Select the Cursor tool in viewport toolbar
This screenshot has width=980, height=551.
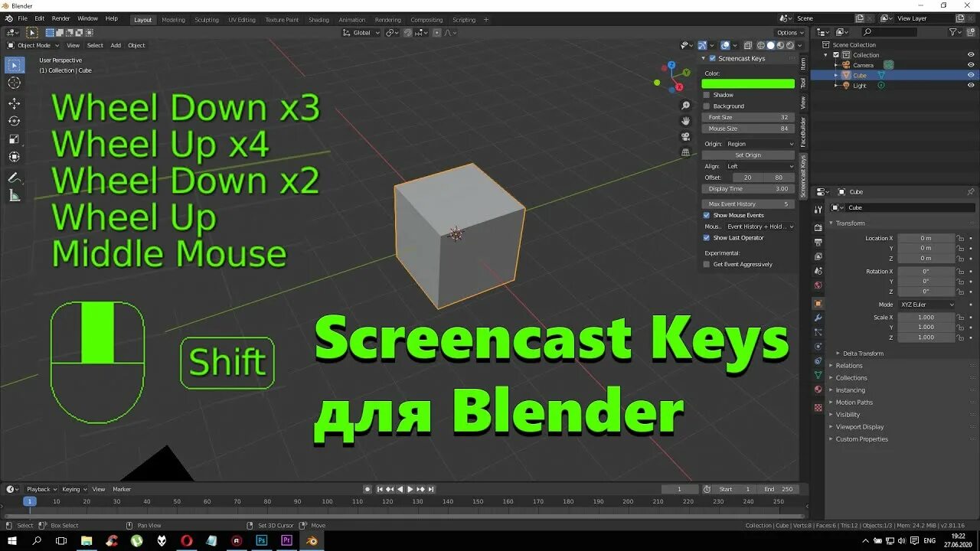click(x=15, y=83)
